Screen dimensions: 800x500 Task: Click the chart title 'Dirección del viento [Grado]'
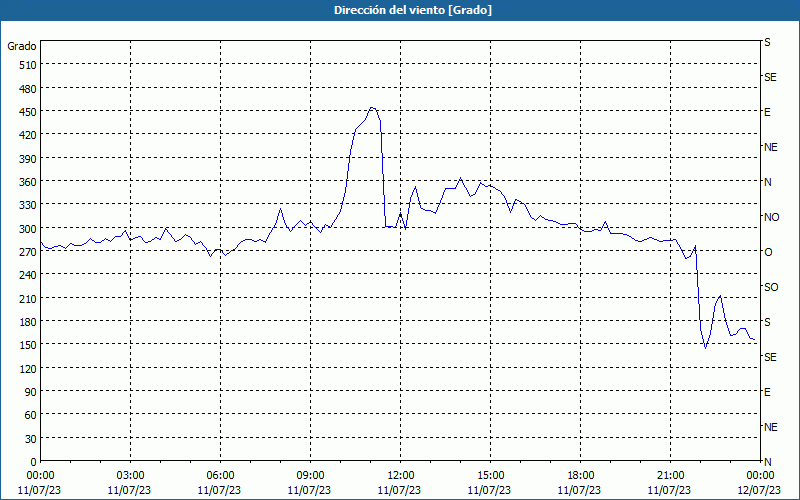coord(413,10)
